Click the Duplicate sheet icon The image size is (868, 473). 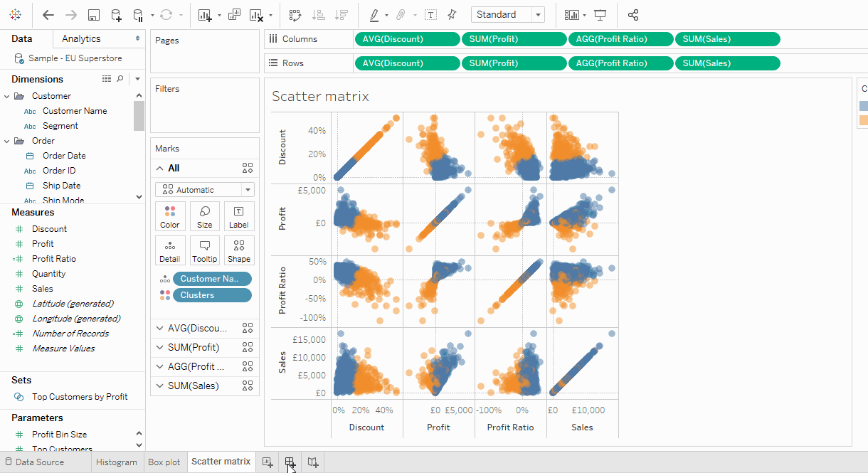[235, 15]
